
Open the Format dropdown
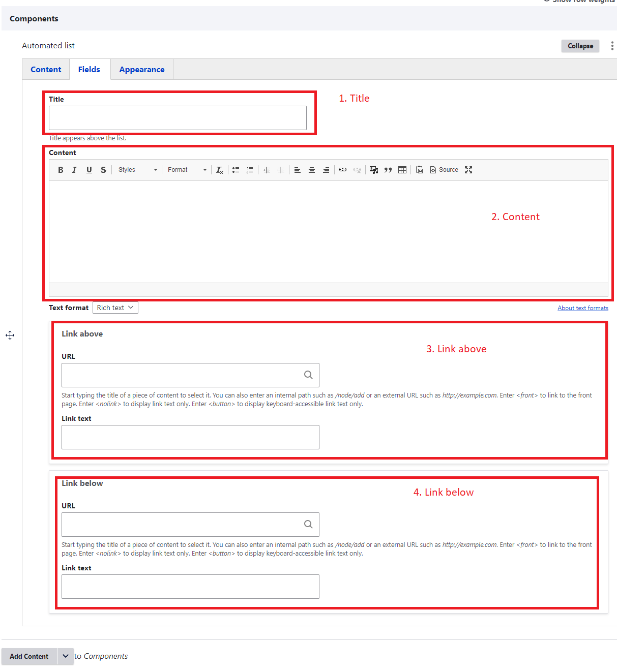point(187,170)
